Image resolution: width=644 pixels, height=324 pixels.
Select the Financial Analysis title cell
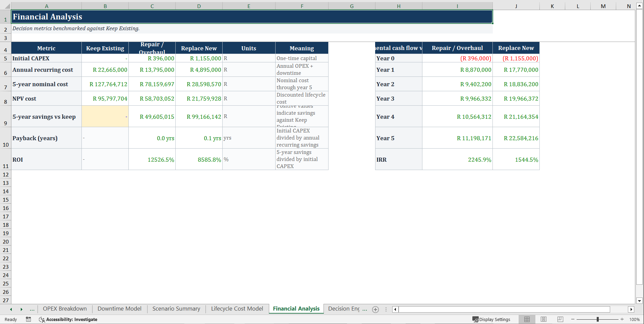(x=252, y=17)
